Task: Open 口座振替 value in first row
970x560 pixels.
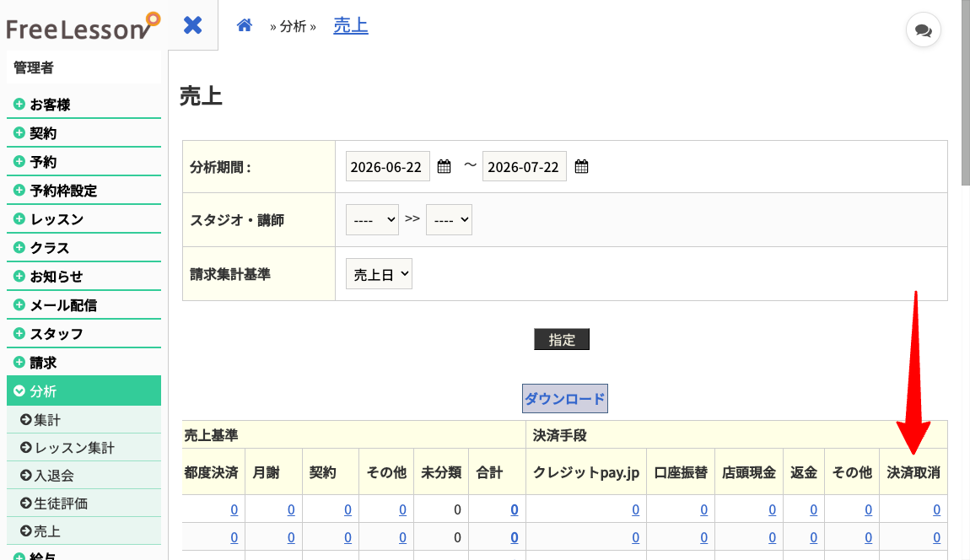Action: [x=703, y=509]
